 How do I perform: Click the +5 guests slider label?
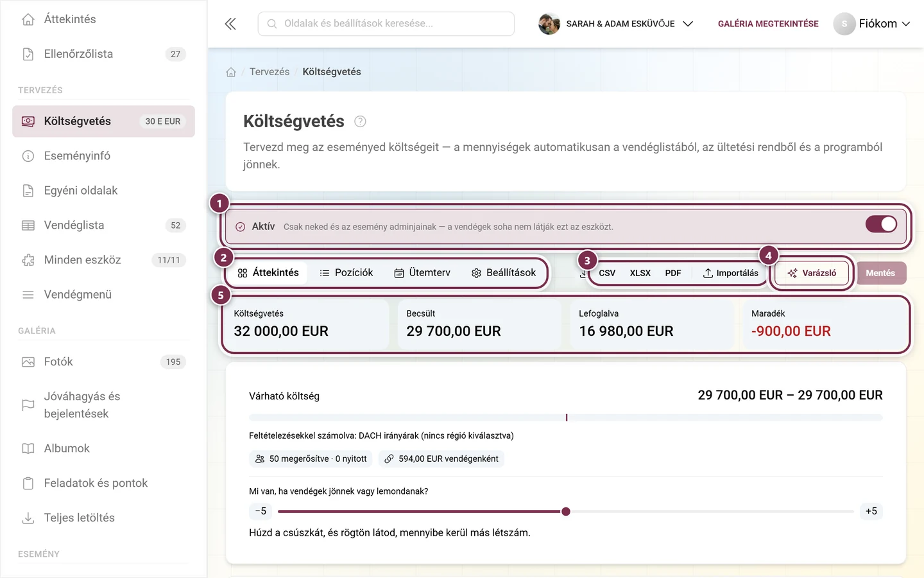tap(871, 511)
